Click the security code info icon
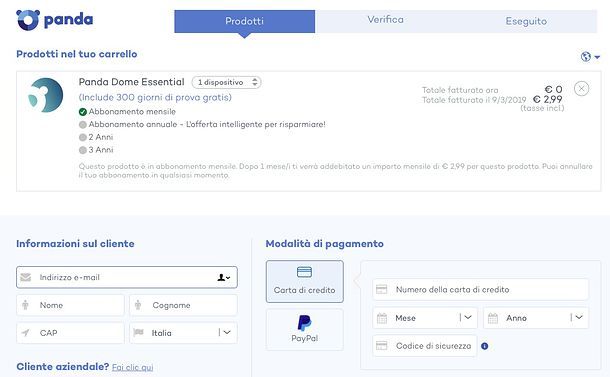The width and height of the screenshot is (610, 377). coord(484,346)
